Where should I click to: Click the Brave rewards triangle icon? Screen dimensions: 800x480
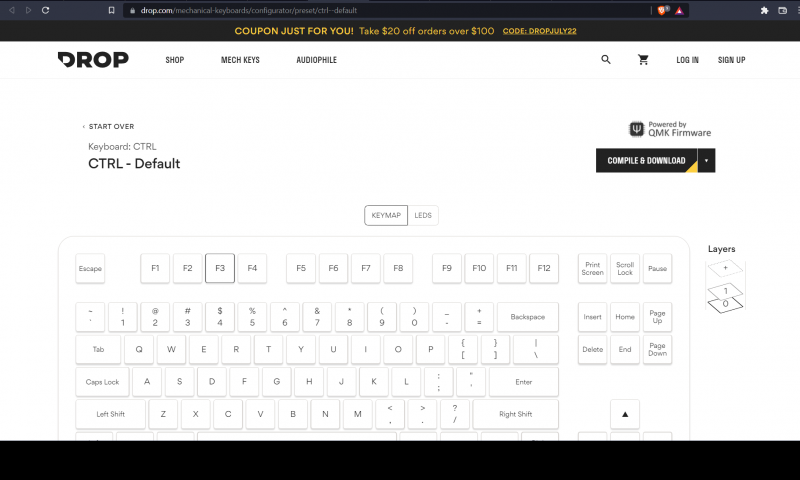(679, 10)
